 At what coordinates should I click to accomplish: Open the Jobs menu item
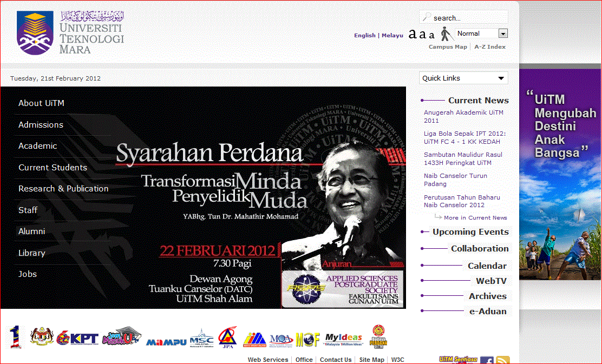click(x=28, y=274)
